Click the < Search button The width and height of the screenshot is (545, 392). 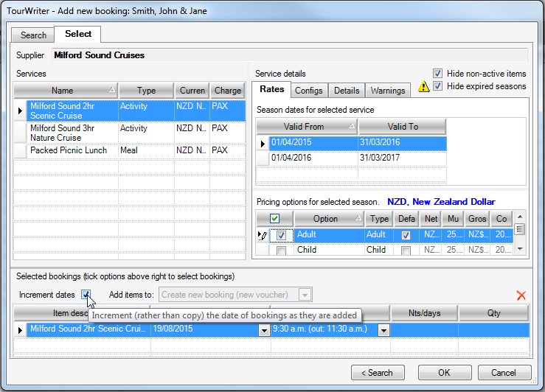point(378,373)
